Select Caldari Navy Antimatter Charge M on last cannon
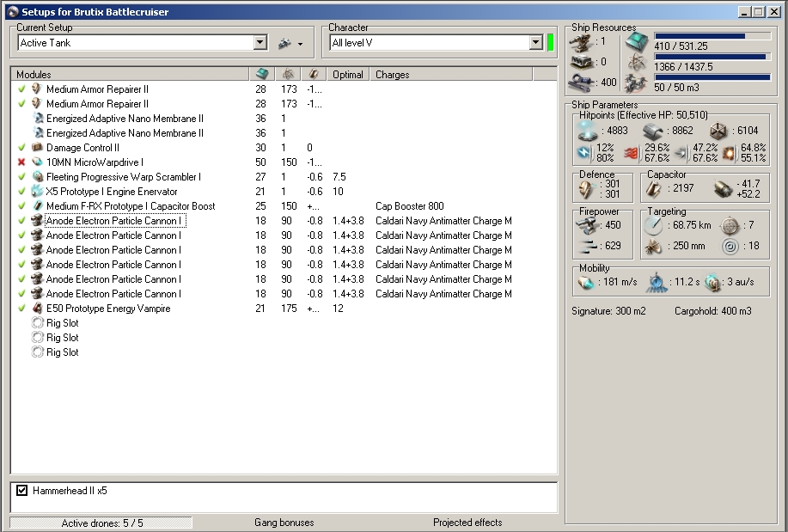This screenshot has width=788, height=532. pyautogui.click(x=443, y=294)
